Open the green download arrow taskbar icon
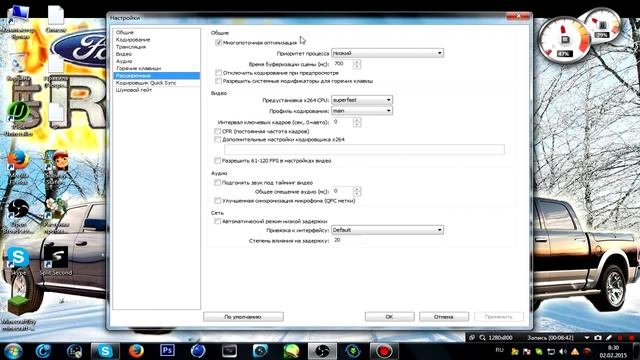640x360 pixels. click(x=353, y=351)
